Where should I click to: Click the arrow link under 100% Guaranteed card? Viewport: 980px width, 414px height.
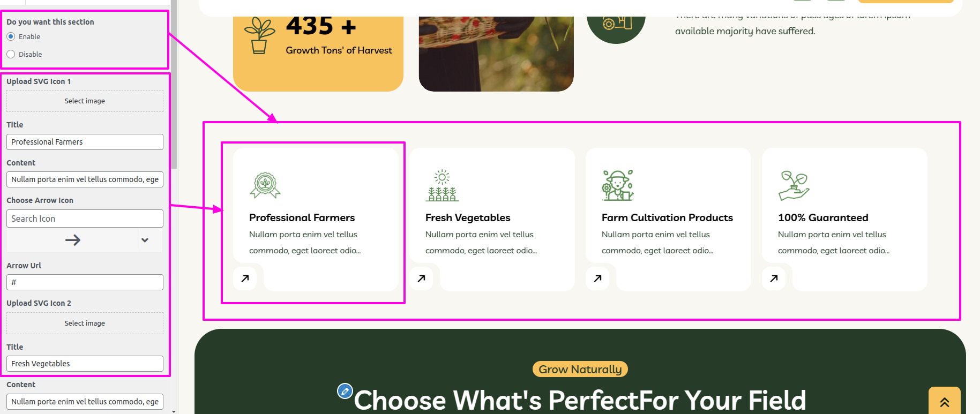click(x=774, y=278)
